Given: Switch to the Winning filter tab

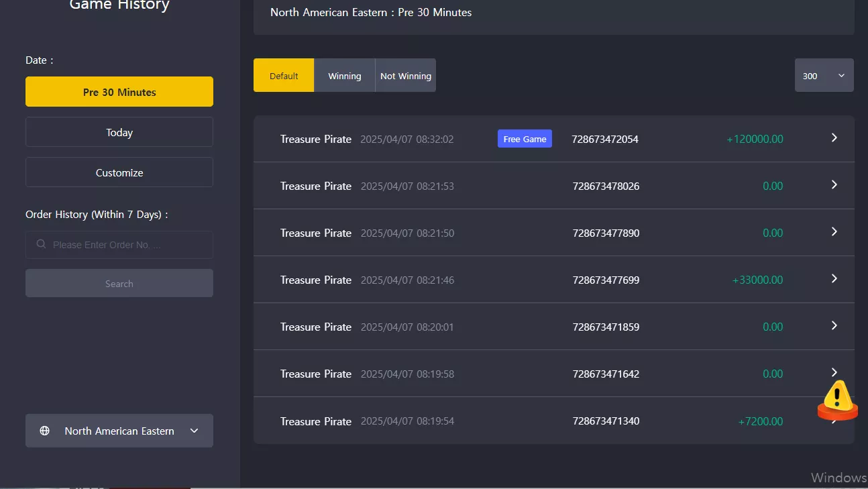Looking at the screenshot, I should click(345, 75).
